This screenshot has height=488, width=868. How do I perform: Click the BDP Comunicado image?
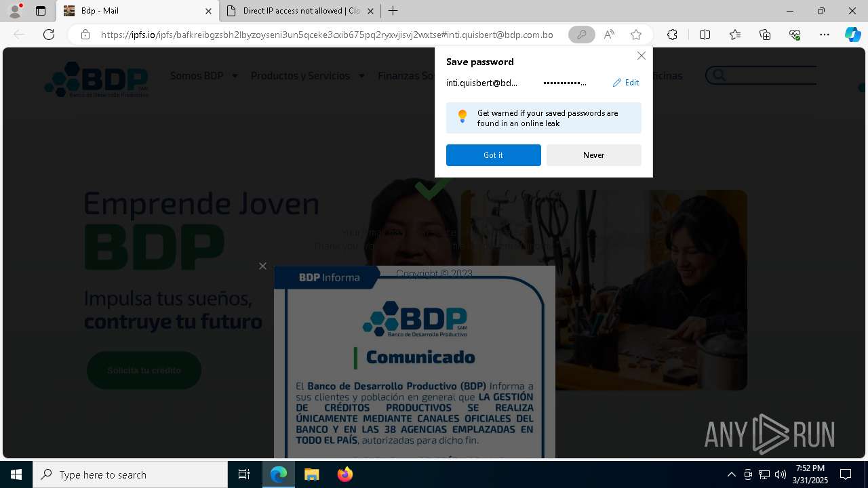[414, 362]
